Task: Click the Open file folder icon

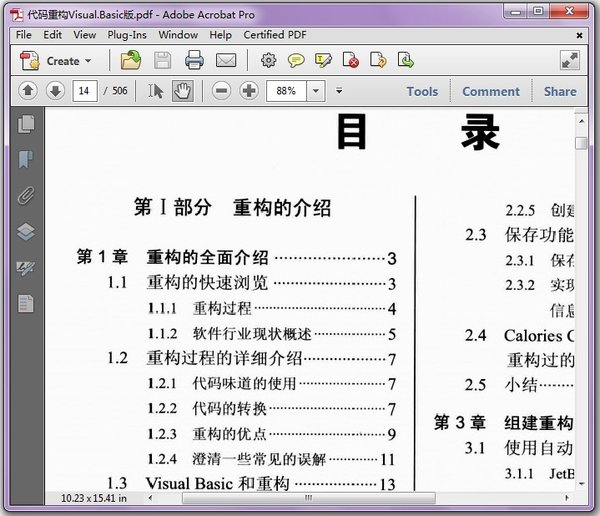Action: pos(130,60)
